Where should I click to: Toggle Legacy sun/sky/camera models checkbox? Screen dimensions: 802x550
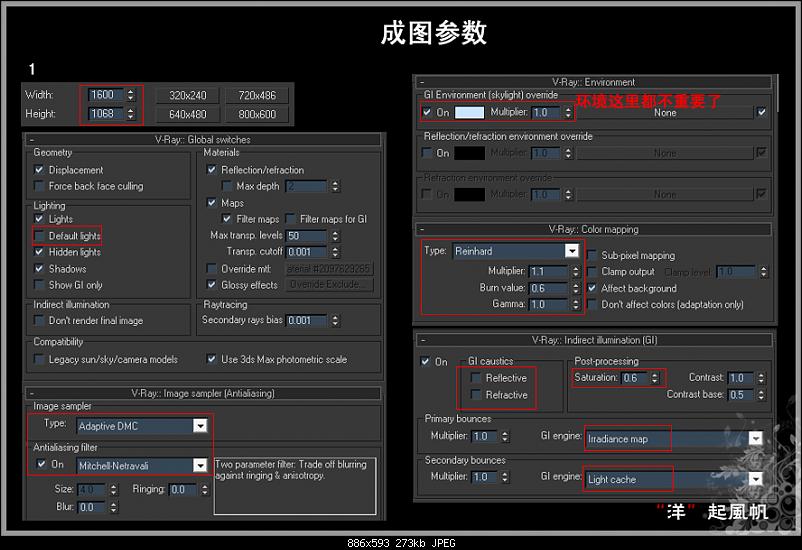[x=39, y=359]
